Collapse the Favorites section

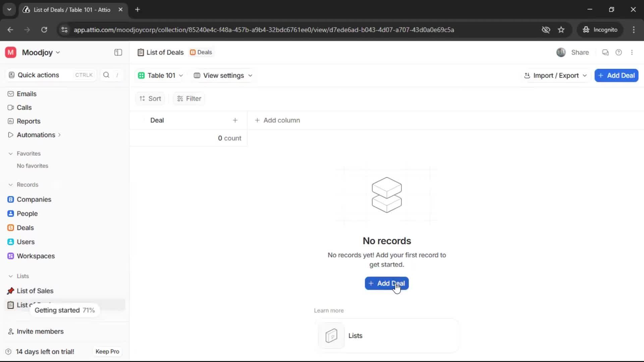coord(10,153)
